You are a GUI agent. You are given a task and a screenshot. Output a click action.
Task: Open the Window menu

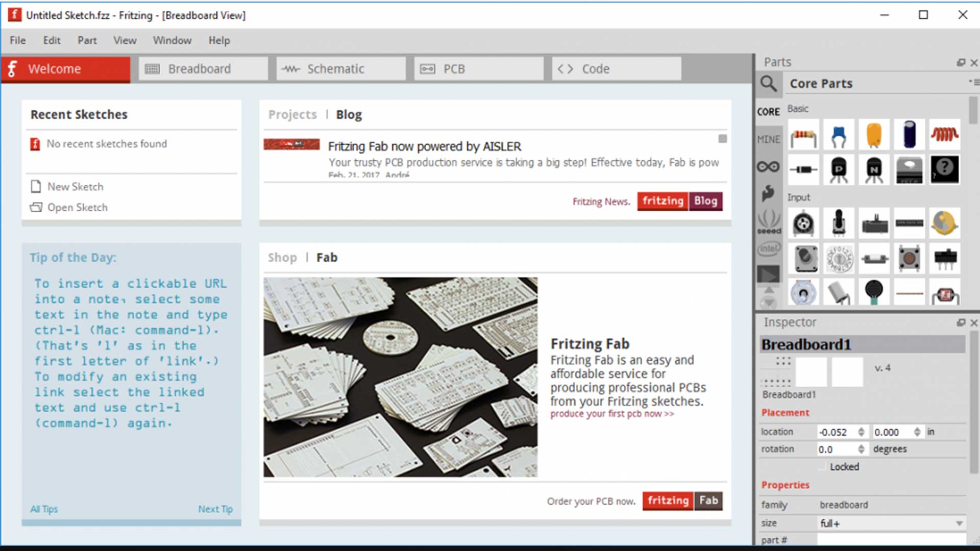point(172,40)
